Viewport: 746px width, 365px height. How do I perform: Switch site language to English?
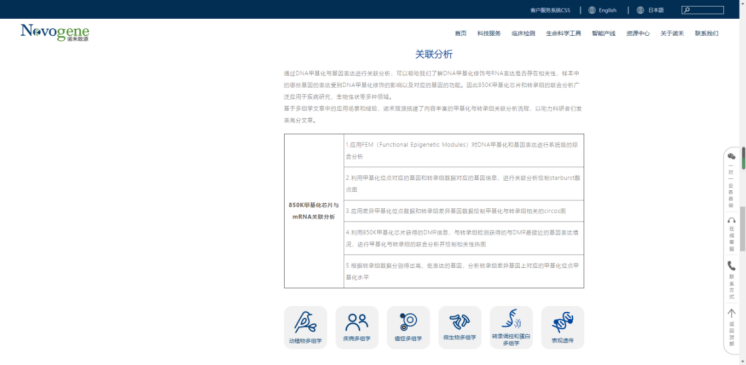point(602,10)
